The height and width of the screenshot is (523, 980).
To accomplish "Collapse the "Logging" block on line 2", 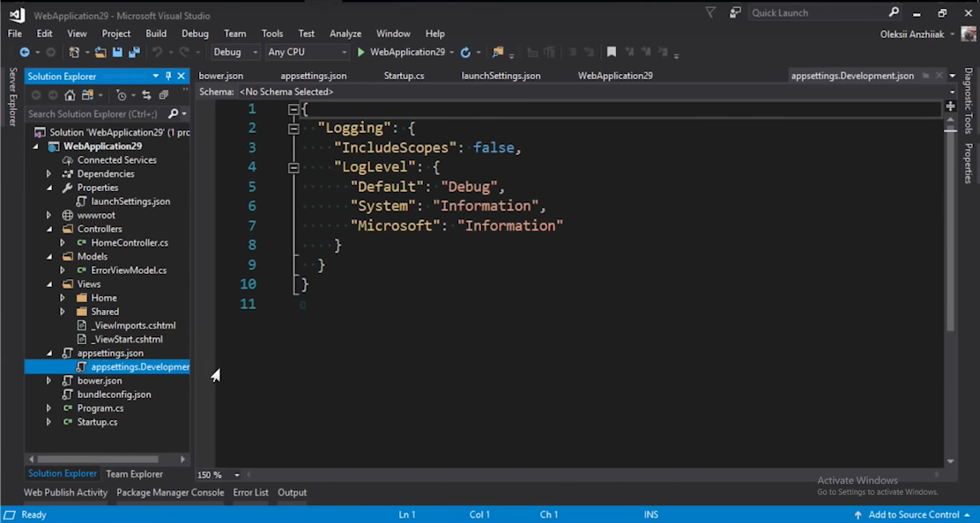I will pos(293,129).
